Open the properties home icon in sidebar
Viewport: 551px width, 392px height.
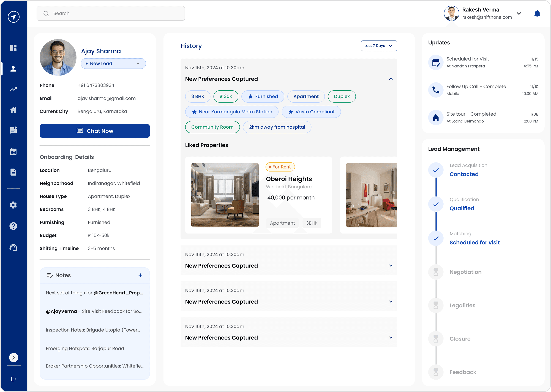(13, 110)
